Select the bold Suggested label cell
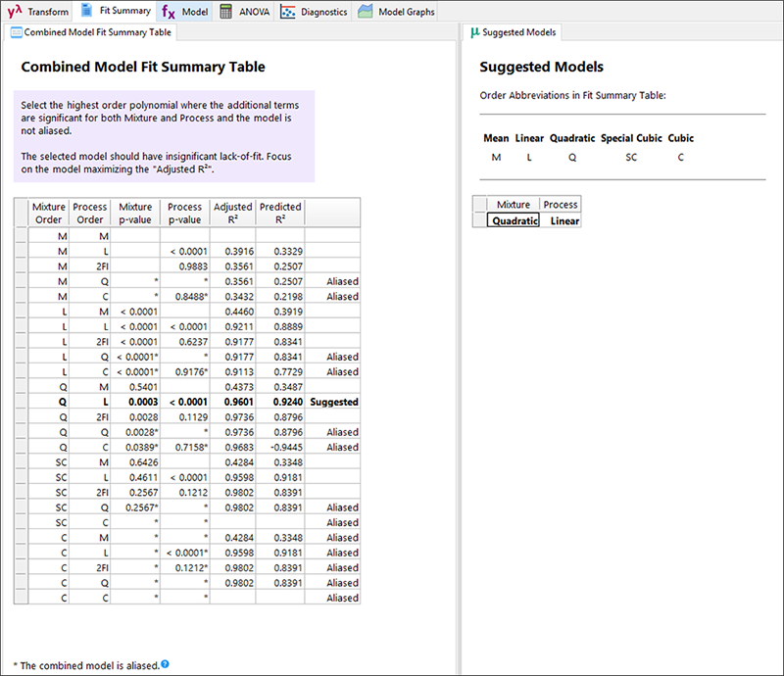This screenshot has height=676, width=784. click(333, 402)
